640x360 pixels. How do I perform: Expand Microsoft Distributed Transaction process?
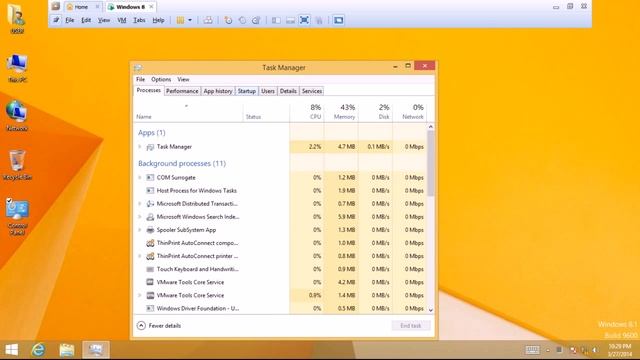[140, 204]
